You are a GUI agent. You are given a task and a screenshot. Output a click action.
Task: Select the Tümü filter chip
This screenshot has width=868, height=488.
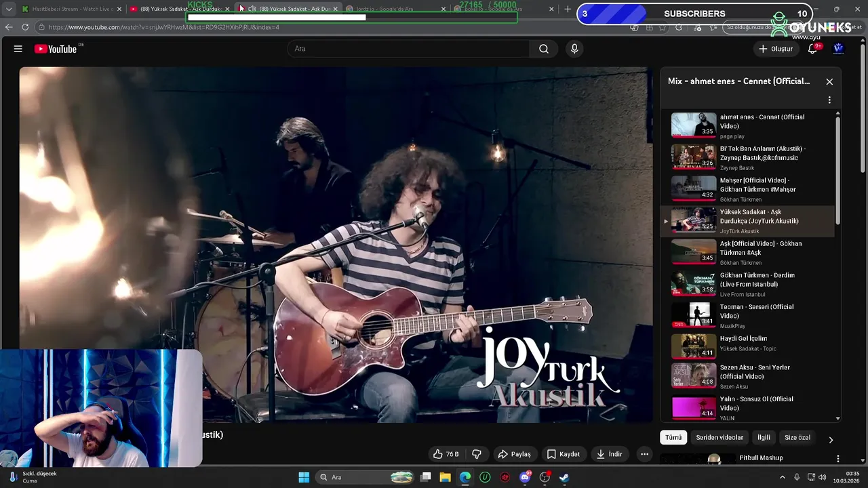tap(673, 438)
